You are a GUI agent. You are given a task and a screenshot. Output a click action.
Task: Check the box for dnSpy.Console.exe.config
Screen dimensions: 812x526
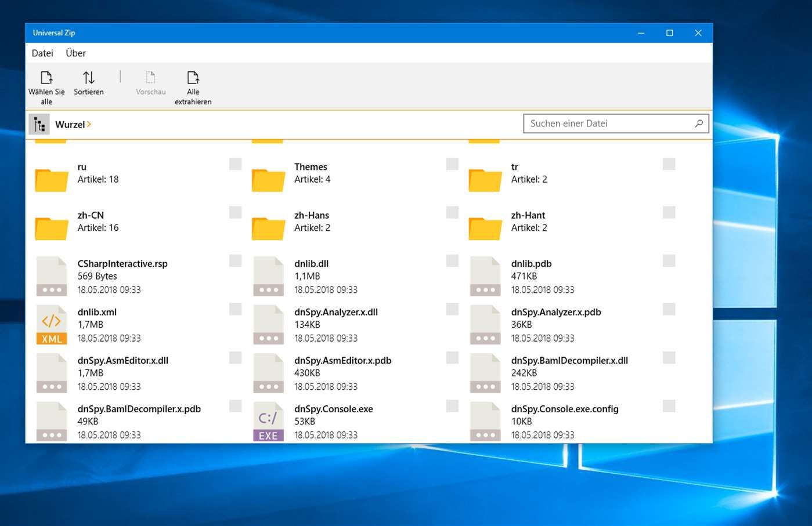pos(669,406)
